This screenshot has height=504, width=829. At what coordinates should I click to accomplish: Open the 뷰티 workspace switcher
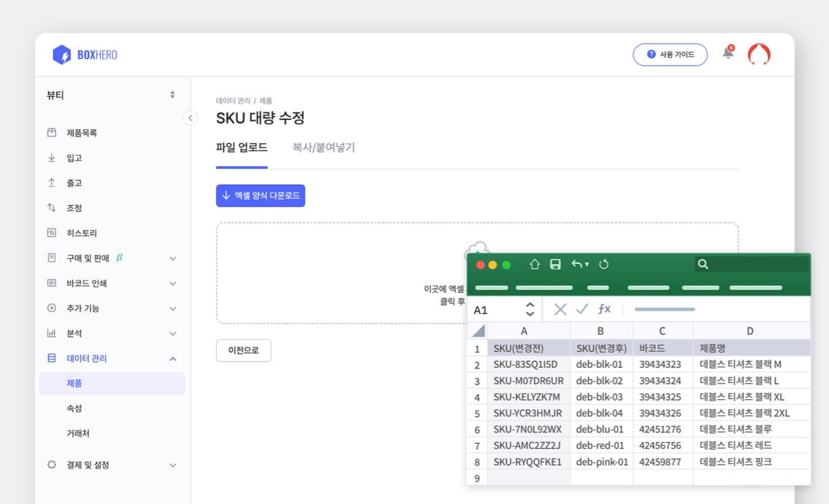tap(112, 95)
